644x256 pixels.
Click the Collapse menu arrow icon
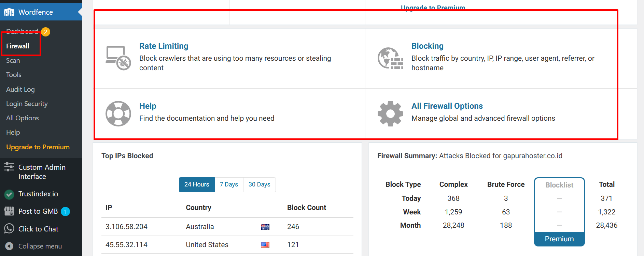tap(9, 246)
